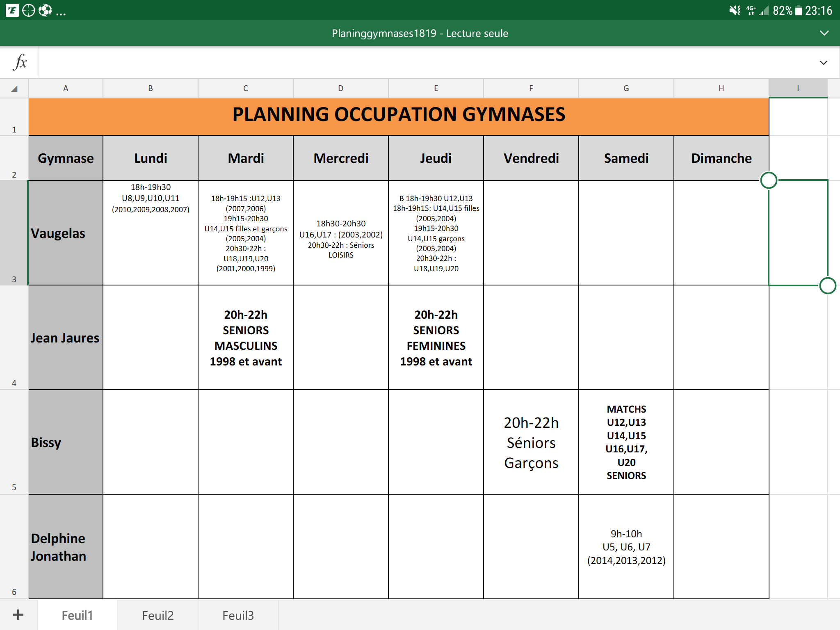
Task: Select the PLANNING OCCUPATION GYMNASES title cell
Action: 398,115
